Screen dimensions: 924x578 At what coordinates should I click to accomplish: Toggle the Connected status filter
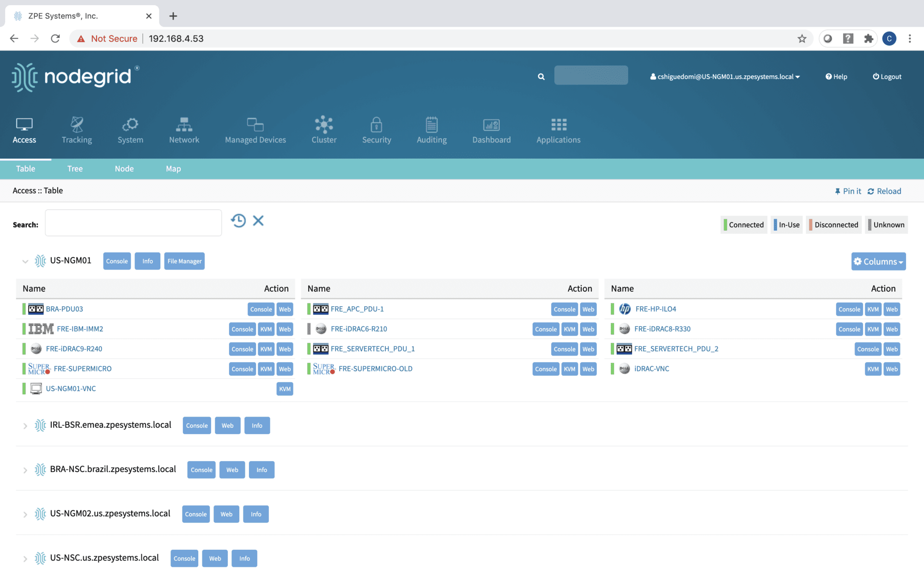tap(744, 225)
